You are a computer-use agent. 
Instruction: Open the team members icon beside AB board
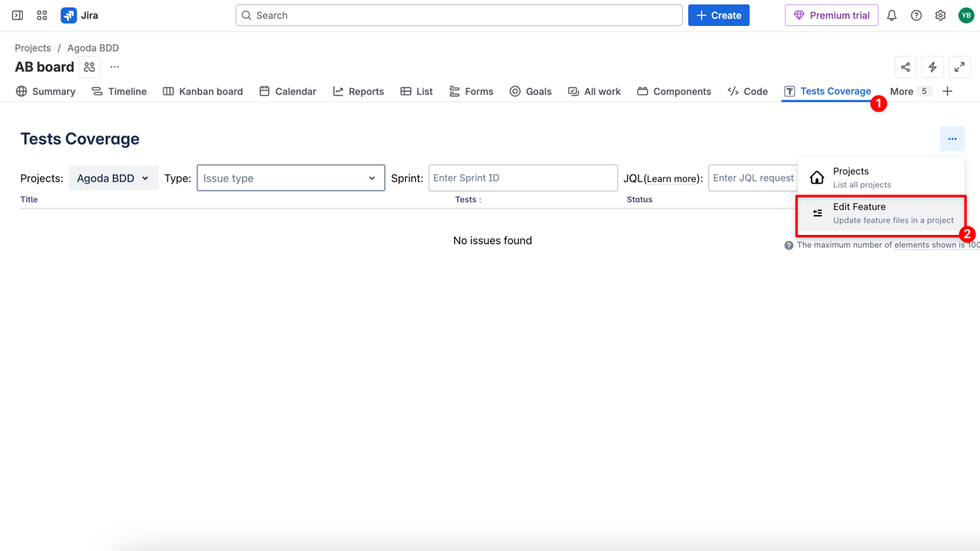coord(90,67)
